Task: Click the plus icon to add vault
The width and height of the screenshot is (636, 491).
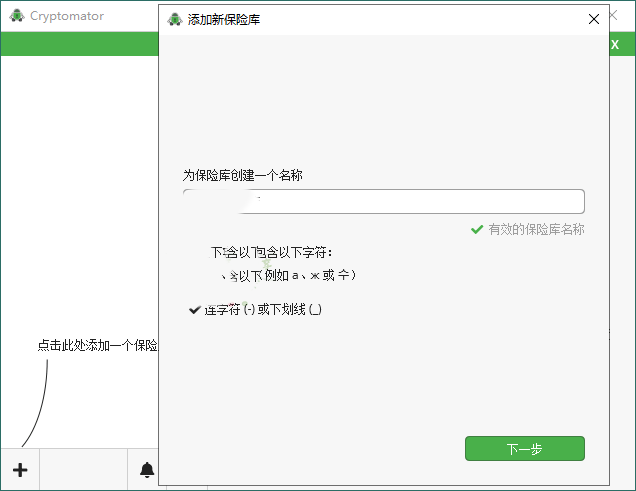Action: (x=20, y=470)
